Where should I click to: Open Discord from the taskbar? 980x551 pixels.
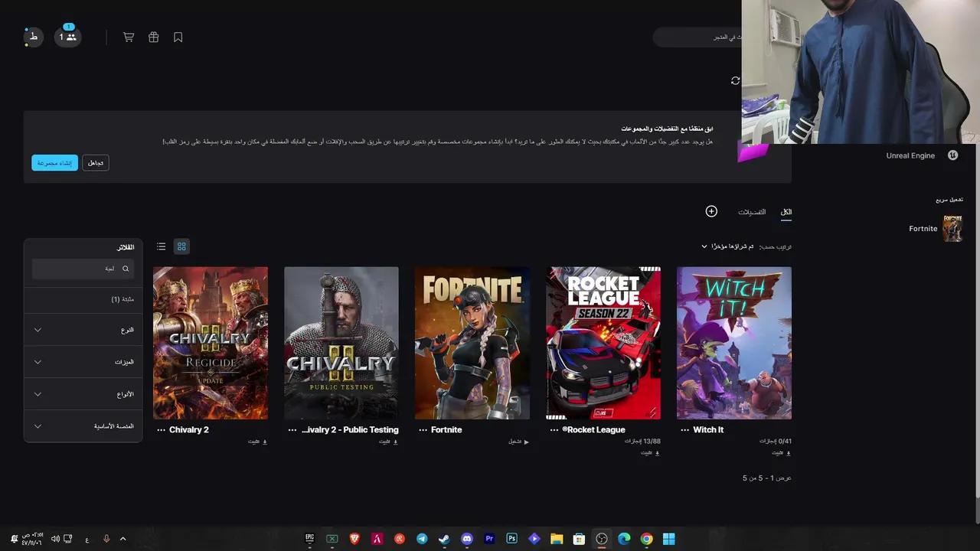(467, 539)
